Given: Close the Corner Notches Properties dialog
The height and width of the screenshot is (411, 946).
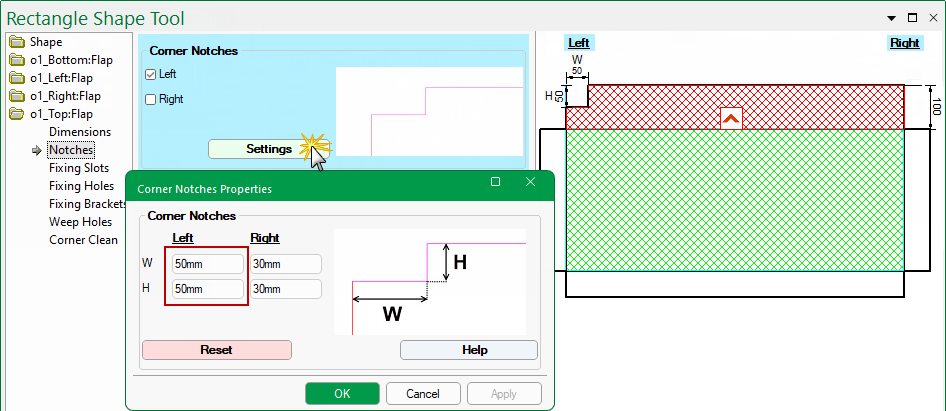Looking at the screenshot, I should pyautogui.click(x=531, y=182).
